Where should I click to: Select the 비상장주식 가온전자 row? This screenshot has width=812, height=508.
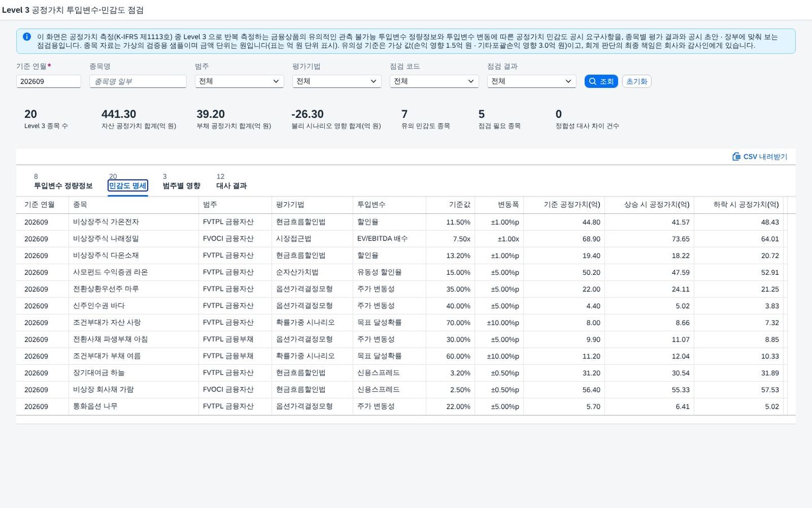pyautogui.click(x=401, y=222)
